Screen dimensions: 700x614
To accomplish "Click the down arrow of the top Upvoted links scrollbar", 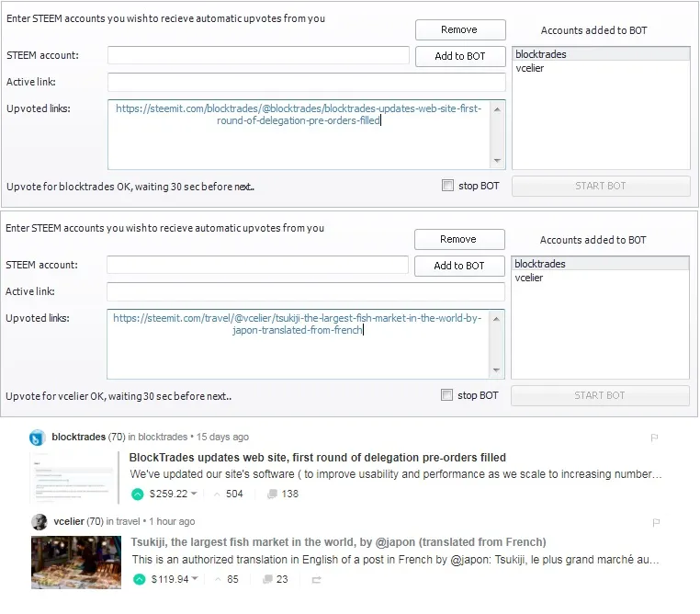I will tap(497, 160).
